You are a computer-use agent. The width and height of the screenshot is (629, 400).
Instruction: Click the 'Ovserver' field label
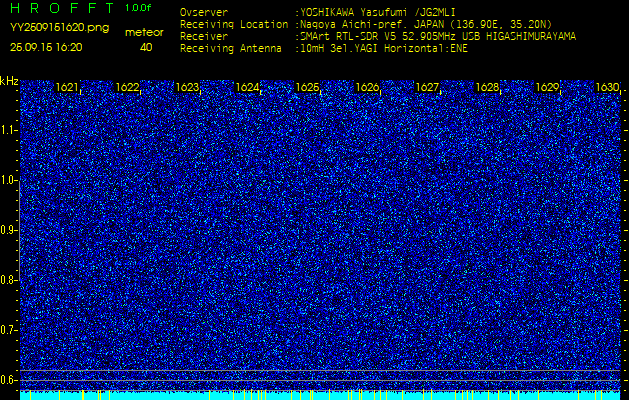[x=204, y=12]
